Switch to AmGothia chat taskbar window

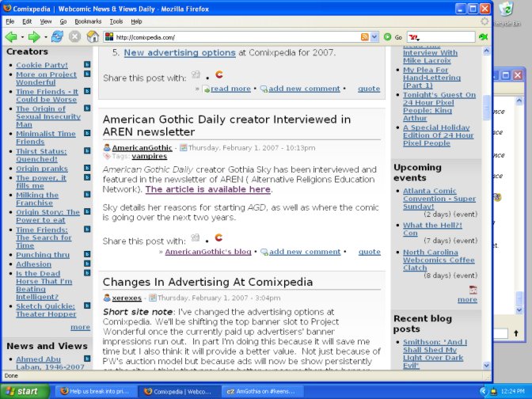point(263,391)
